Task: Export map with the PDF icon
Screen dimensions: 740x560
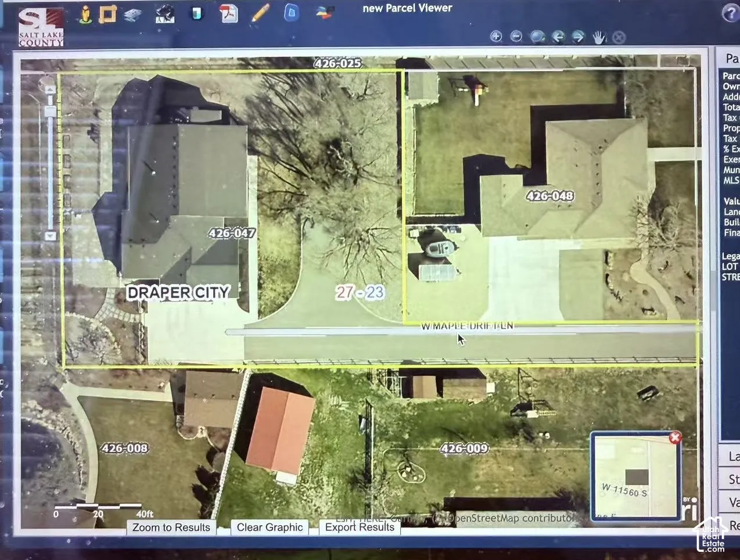Action: [229, 14]
